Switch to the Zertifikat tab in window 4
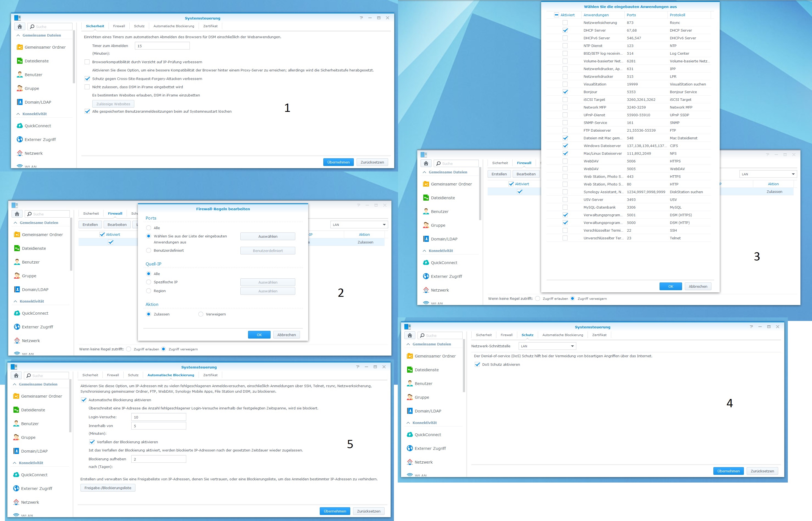812x521 pixels. coord(599,335)
